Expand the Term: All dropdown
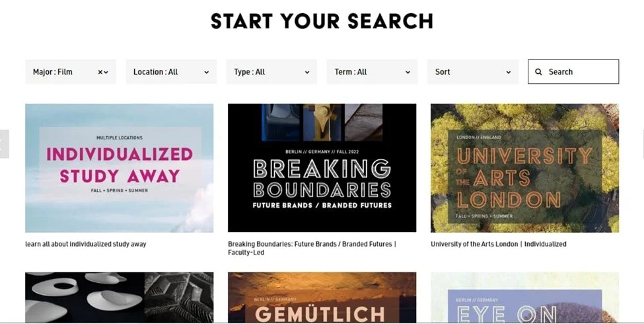Screen dimensions: 644x324 coord(372,72)
